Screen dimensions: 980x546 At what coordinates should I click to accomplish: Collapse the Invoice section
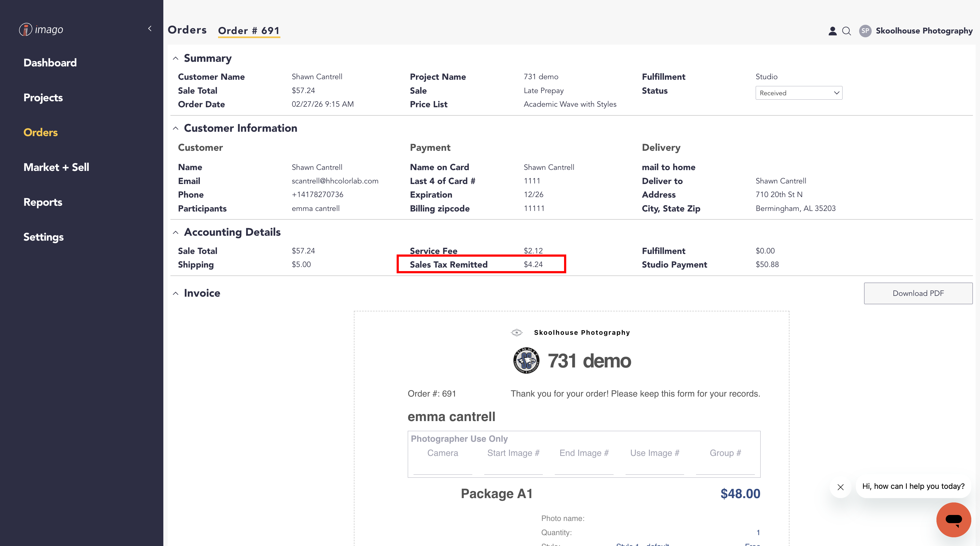[175, 293]
